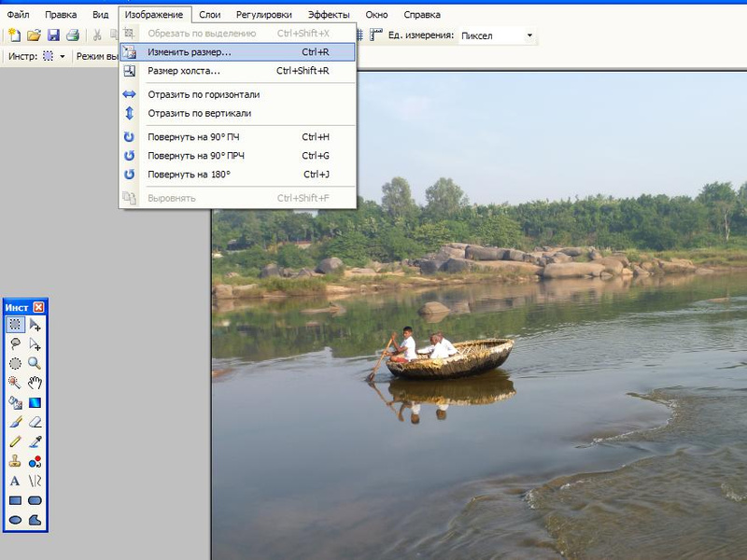The height and width of the screenshot is (560, 747).
Task: Select the Text tool
Action: click(15, 481)
